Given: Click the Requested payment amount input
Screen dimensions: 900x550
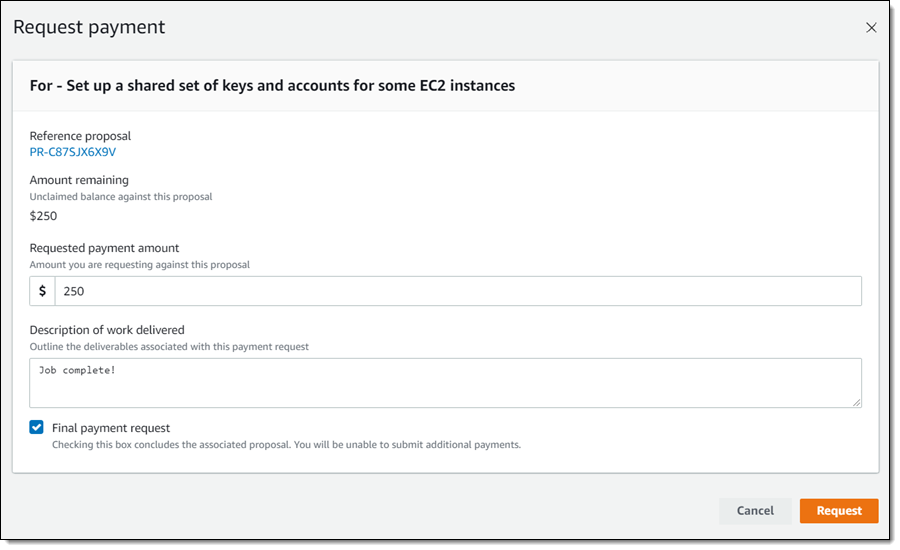Looking at the screenshot, I should point(457,291).
